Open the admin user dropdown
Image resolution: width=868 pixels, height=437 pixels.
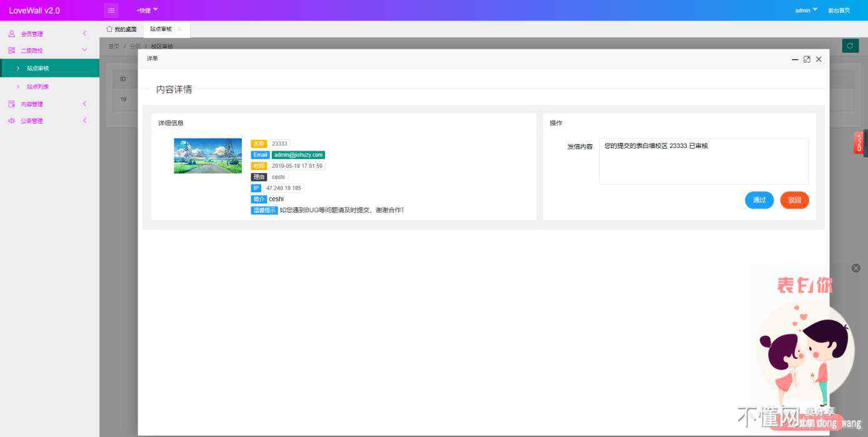[x=806, y=10]
